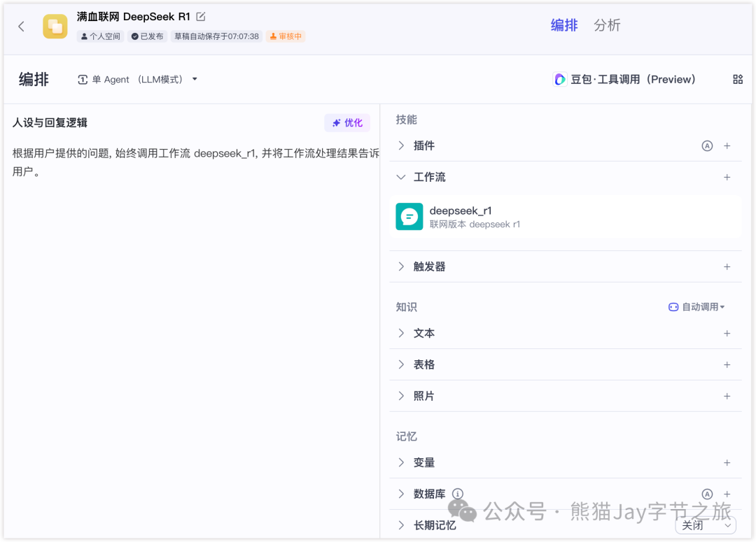The image size is (756, 542).
Task: Select the 编排 tab
Action: coord(564,25)
